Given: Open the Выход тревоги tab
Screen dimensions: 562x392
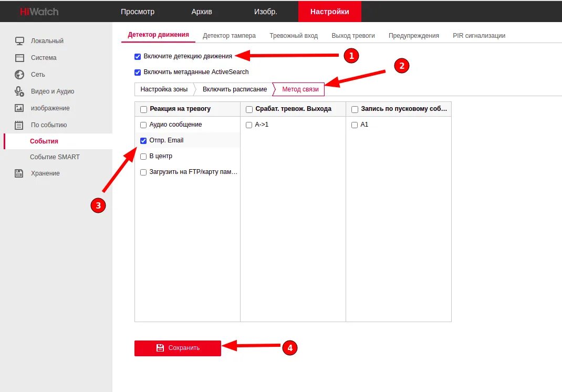Looking at the screenshot, I should (x=353, y=36).
